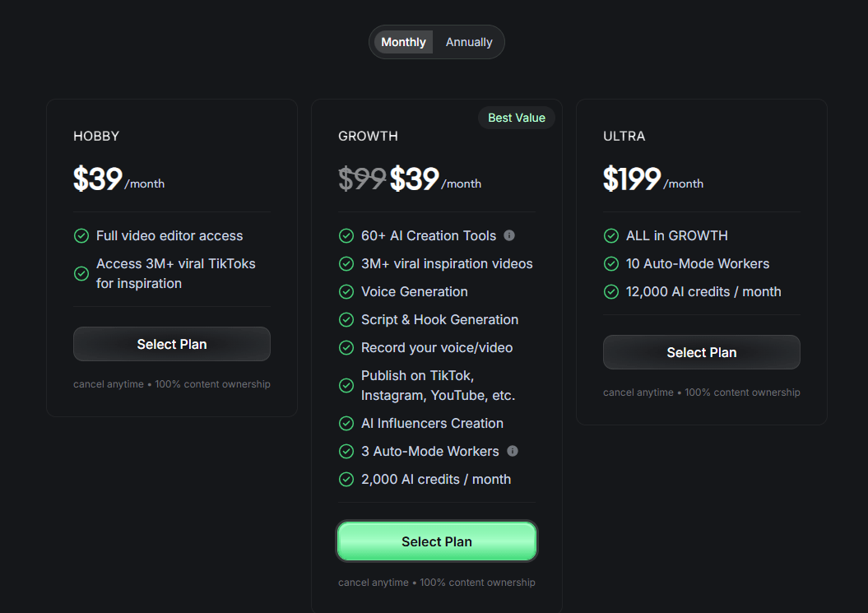Click the ULTRA plan heading
Viewport: 868px width, 613px height.
622,136
